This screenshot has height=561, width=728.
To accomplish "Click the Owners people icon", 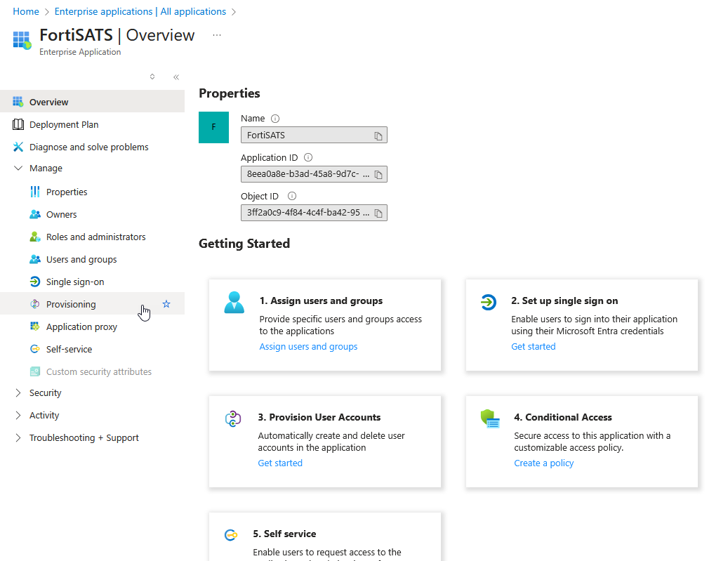I will (35, 214).
